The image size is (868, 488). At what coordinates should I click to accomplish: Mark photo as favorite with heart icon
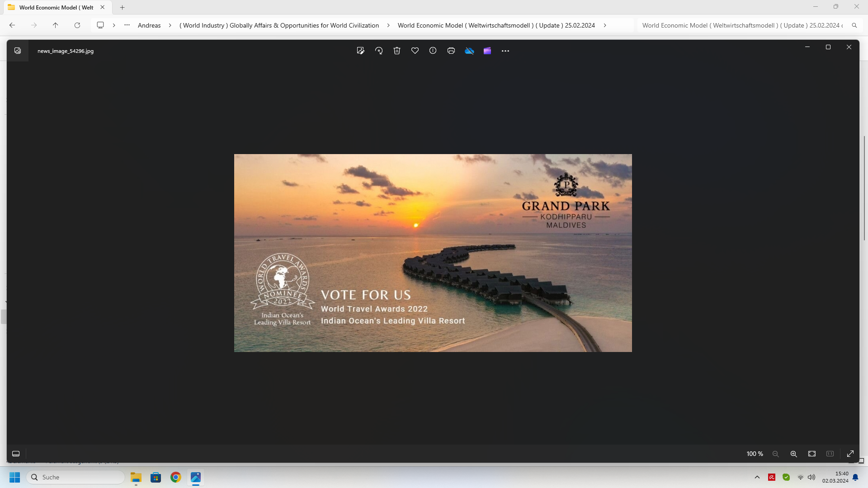[x=415, y=51]
